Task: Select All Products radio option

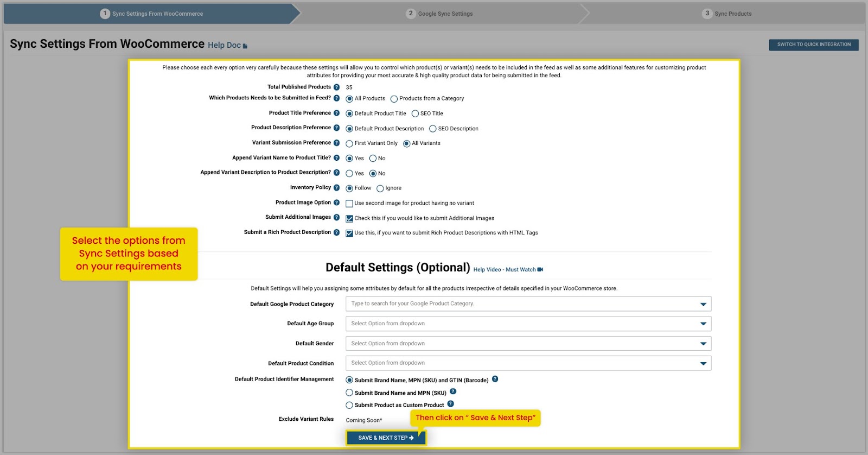Action: point(349,99)
